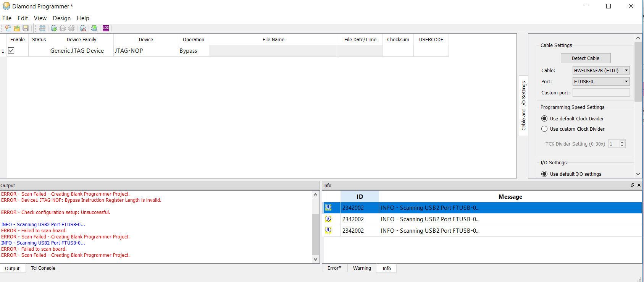Open the purple LOG file icon
Screen dimensions: 644x282
tap(106, 28)
